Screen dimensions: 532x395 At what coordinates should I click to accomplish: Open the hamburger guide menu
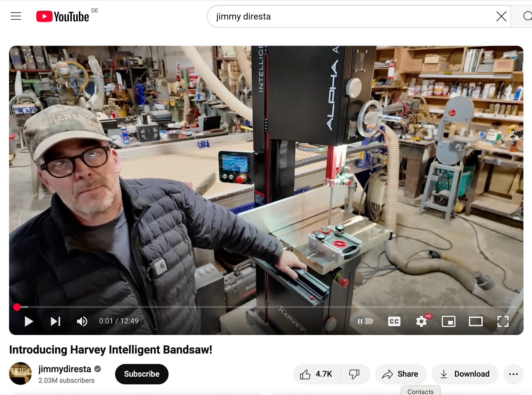click(16, 16)
